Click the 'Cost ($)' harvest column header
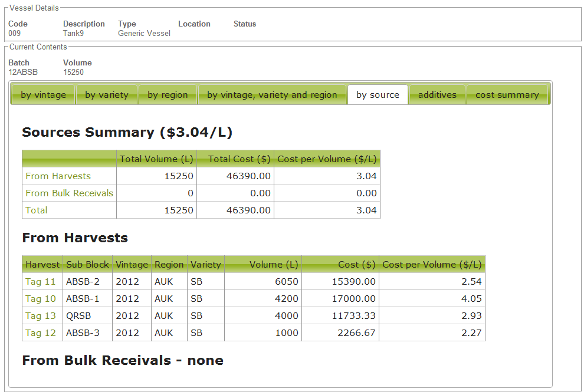 coord(340,264)
